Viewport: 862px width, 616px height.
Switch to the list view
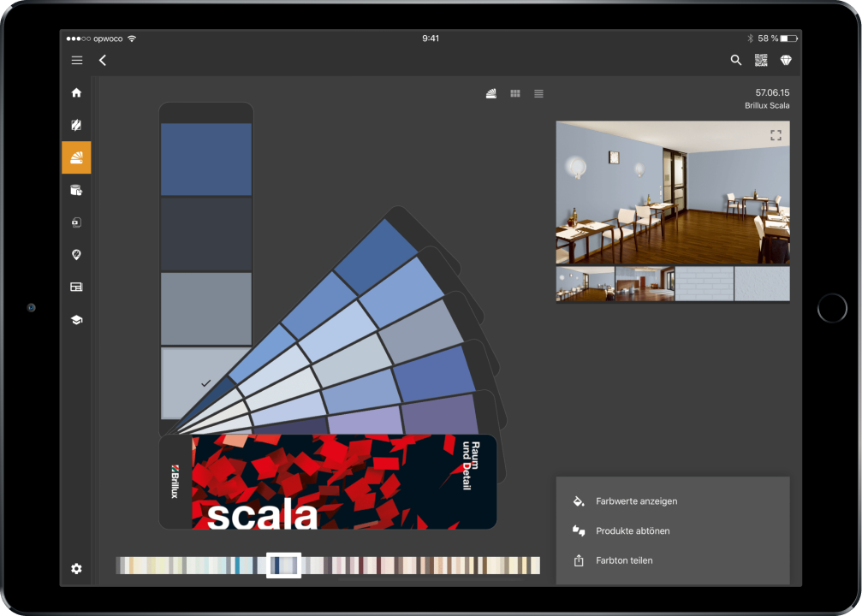(x=538, y=94)
